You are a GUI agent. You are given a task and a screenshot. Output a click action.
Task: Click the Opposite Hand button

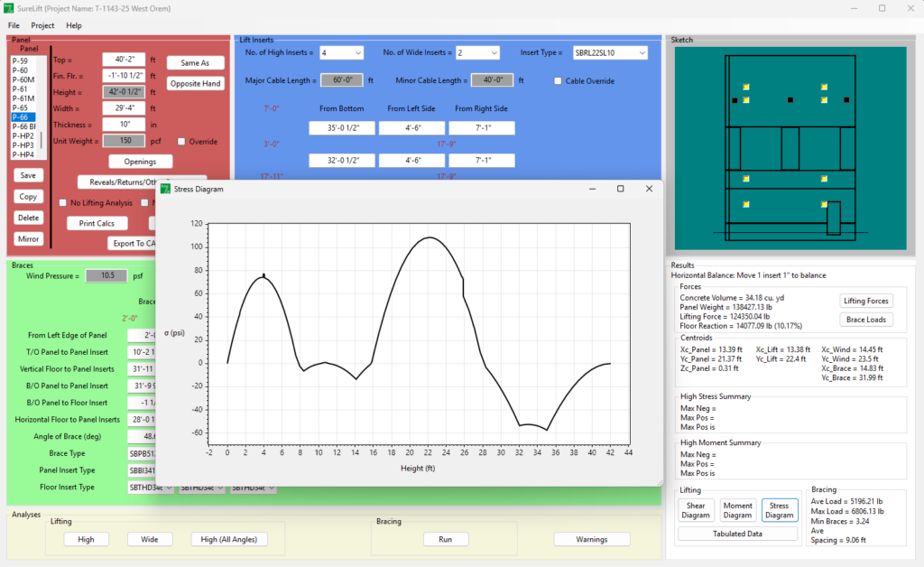(x=195, y=84)
